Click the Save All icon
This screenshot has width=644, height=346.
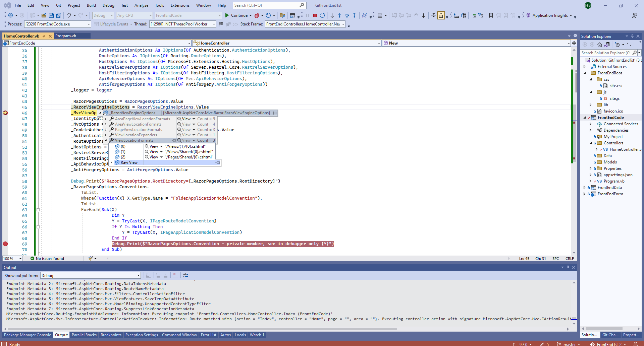pos(59,15)
